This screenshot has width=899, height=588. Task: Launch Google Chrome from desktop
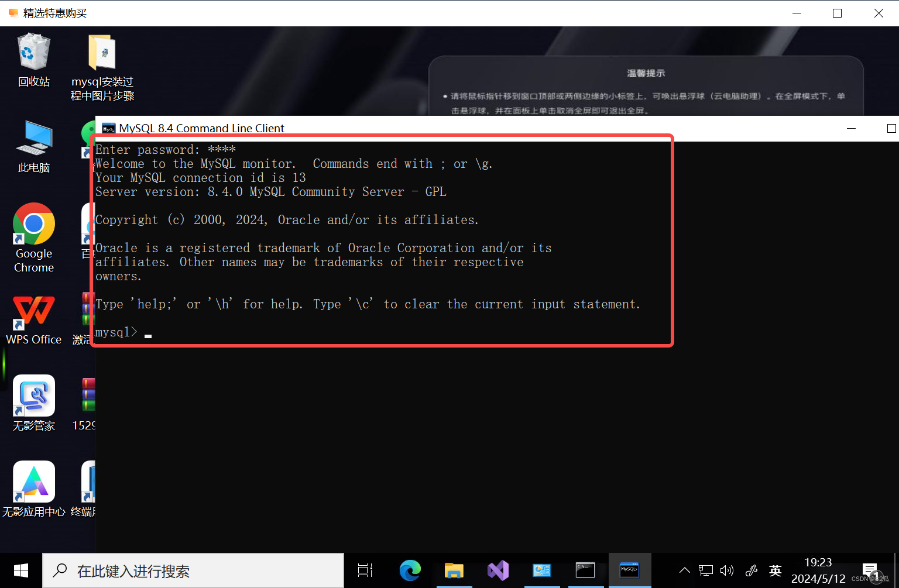click(x=34, y=238)
